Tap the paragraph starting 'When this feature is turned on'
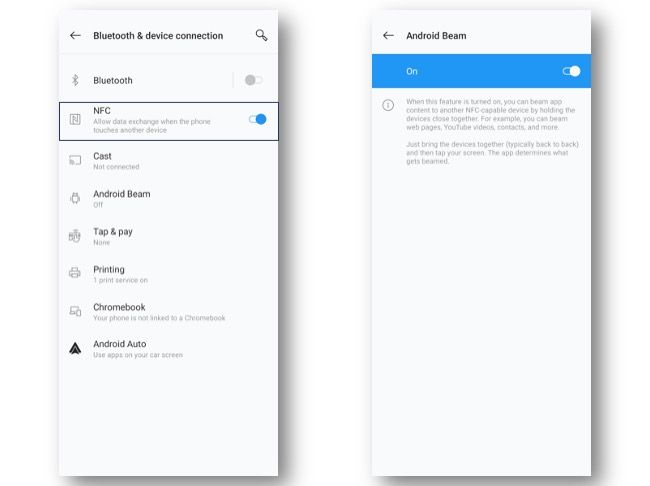Image resolution: width=650 pixels, height=486 pixels. click(490, 114)
